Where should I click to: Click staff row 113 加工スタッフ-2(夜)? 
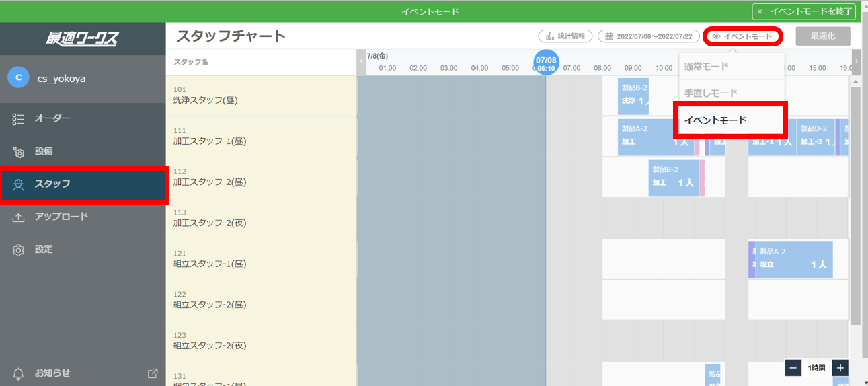coord(261,219)
